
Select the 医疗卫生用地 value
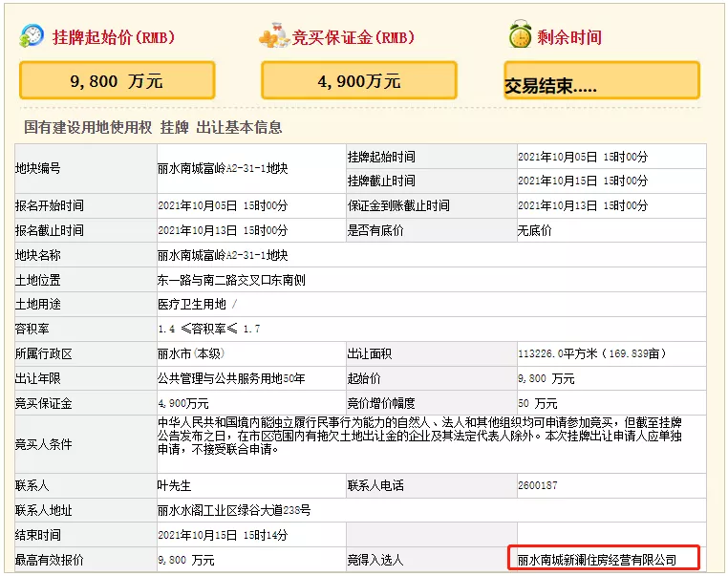click(192, 305)
